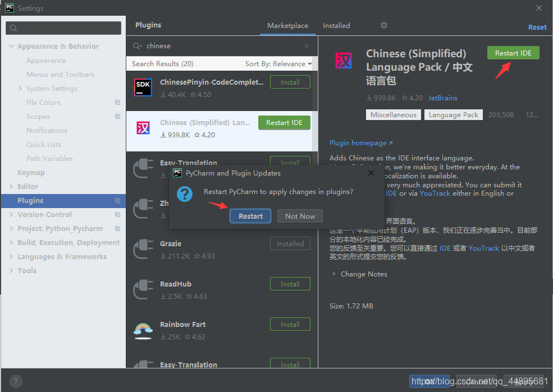The height and width of the screenshot is (392, 553).
Task: Click the Easy-Translation plugin icon
Action: point(143,168)
